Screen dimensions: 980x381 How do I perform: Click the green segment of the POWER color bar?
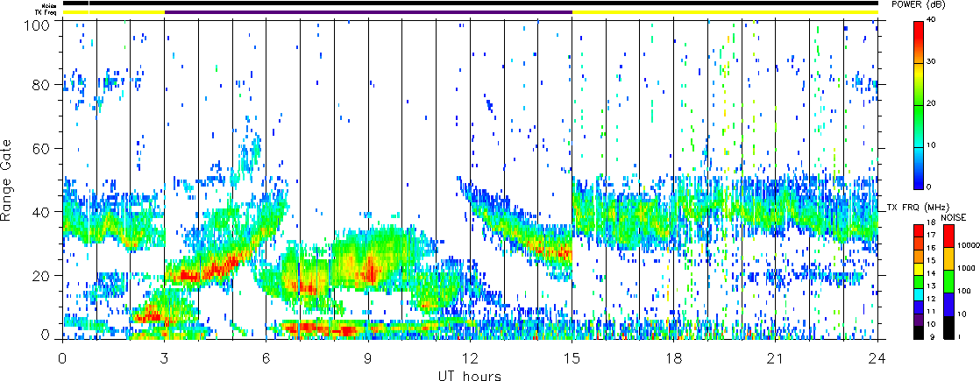919,126
